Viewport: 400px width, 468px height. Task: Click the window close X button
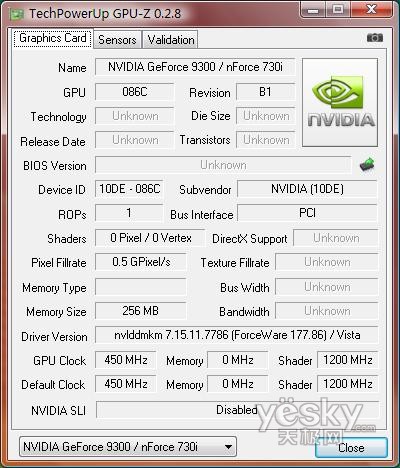pyautogui.click(x=371, y=9)
